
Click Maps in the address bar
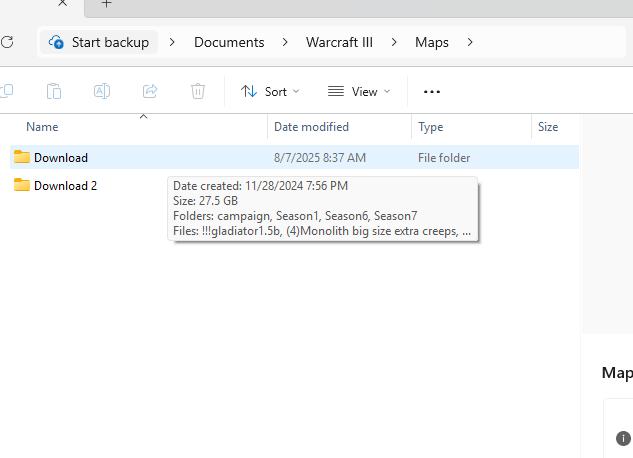[x=432, y=42]
